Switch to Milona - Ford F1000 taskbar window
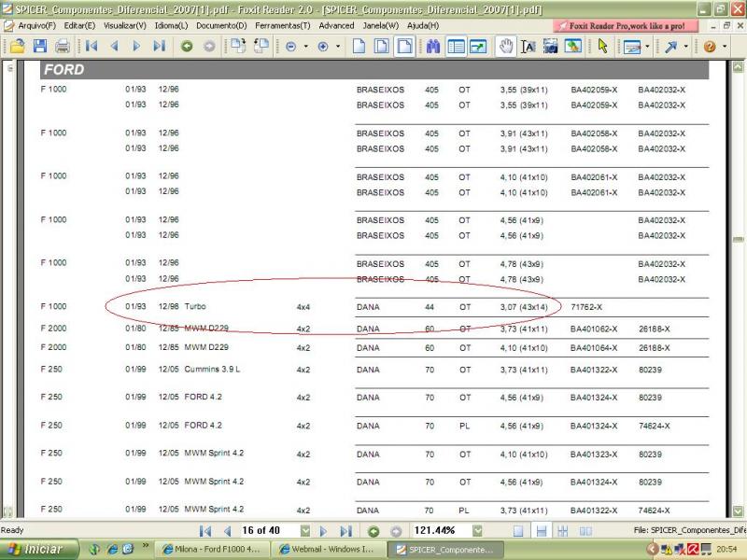747x560 pixels. coord(215,550)
